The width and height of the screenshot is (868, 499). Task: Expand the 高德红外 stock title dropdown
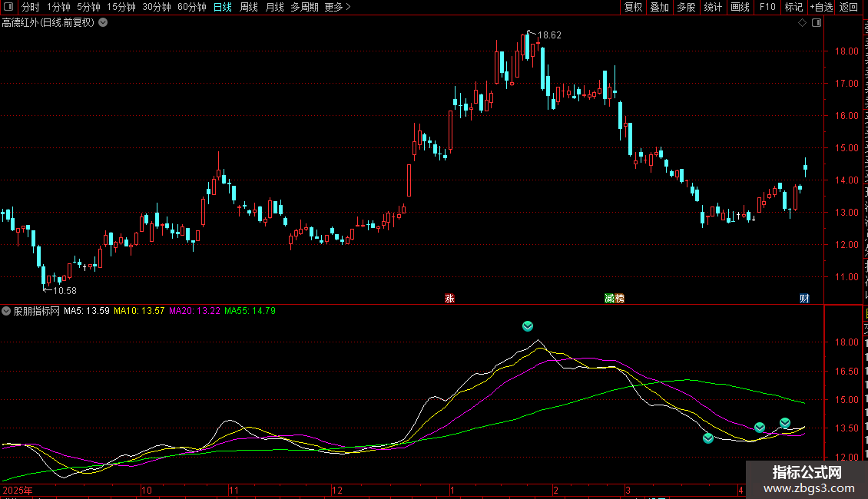(103, 23)
